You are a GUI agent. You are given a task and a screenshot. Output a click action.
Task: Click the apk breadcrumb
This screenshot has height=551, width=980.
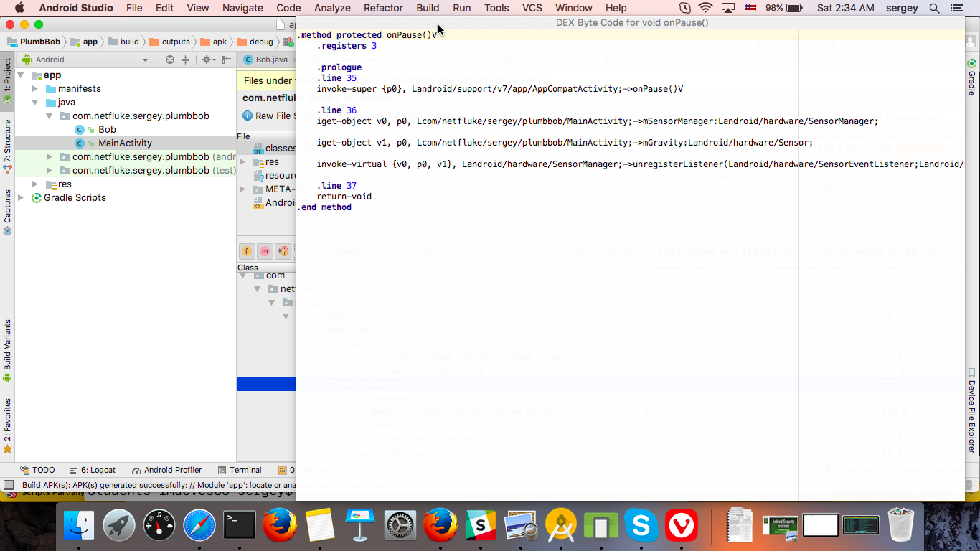214,42
